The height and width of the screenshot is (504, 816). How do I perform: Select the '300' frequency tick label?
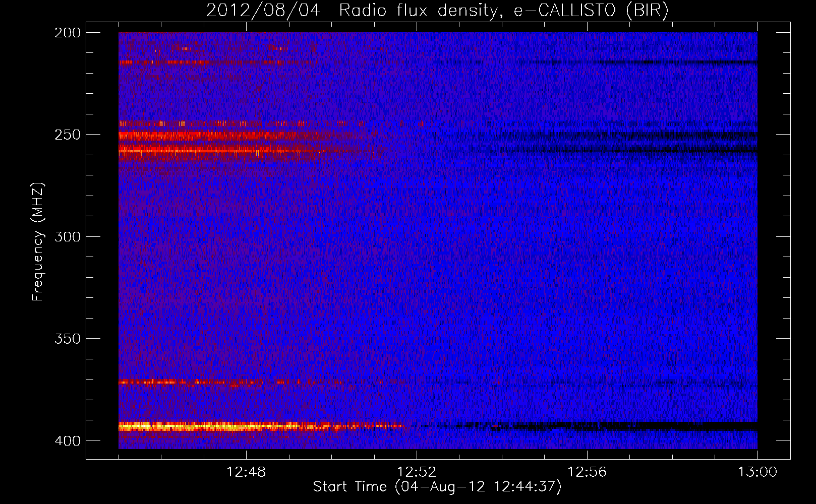pyautogui.click(x=68, y=236)
